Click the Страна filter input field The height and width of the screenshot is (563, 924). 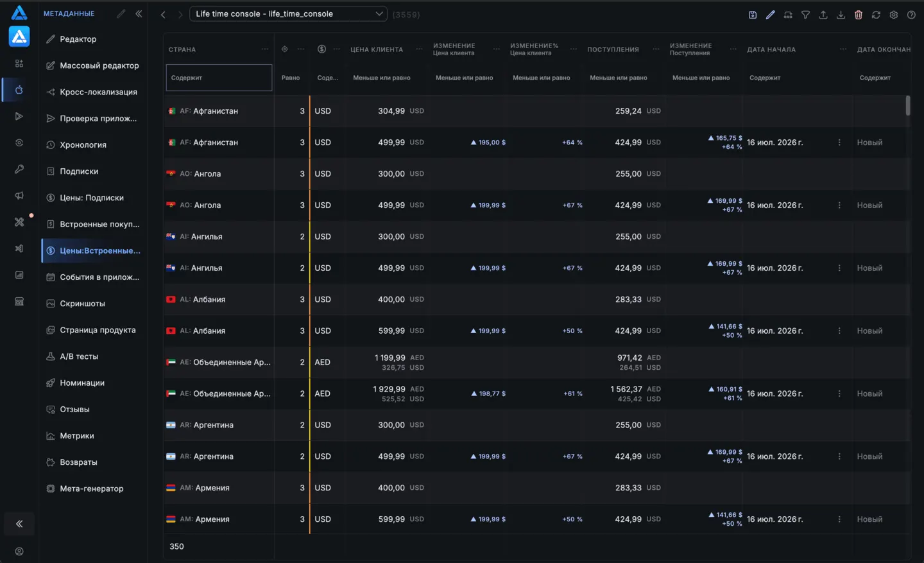pos(219,78)
